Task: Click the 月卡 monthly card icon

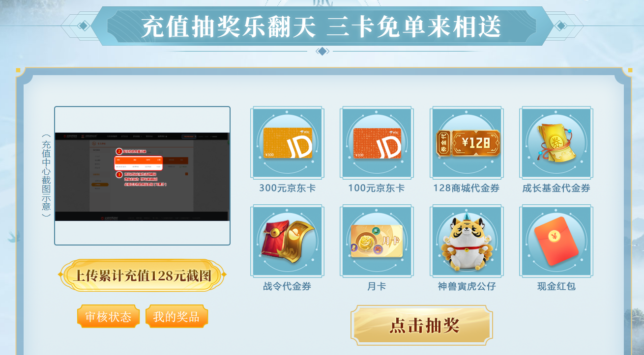Action: point(377,241)
